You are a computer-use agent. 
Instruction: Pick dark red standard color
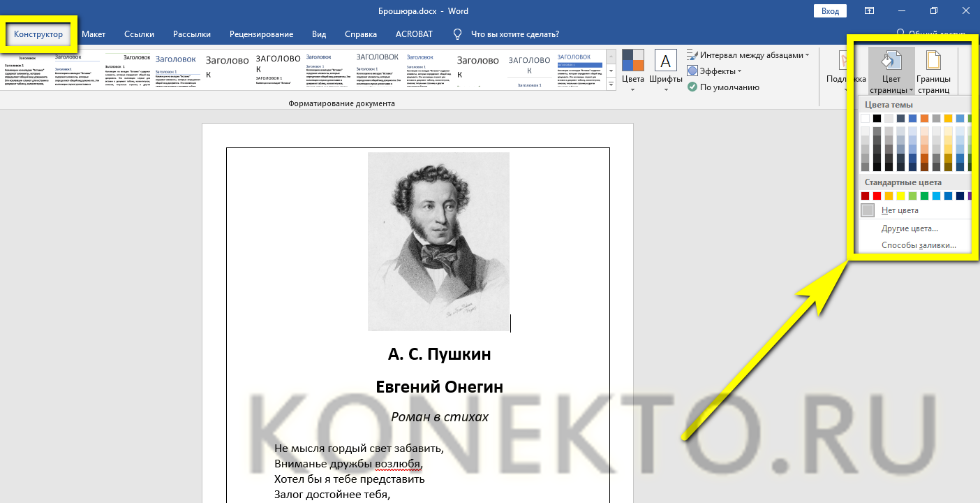866,196
